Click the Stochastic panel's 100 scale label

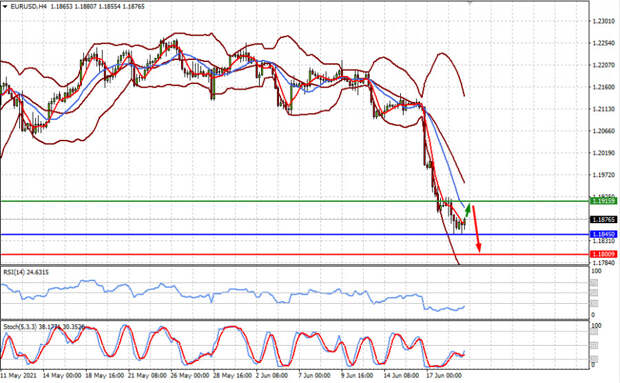pyautogui.click(x=596, y=326)
